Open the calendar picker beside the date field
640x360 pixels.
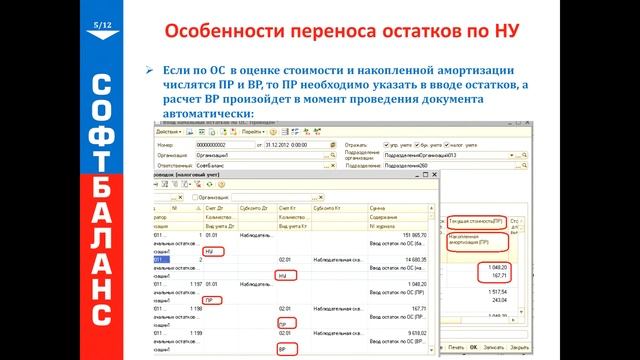[333, 145]
